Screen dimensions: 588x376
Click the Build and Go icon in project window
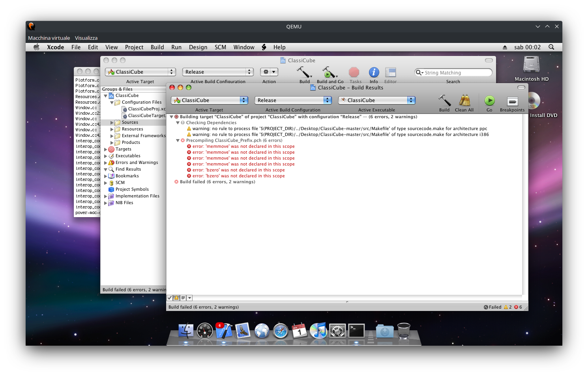coord(329,72)
